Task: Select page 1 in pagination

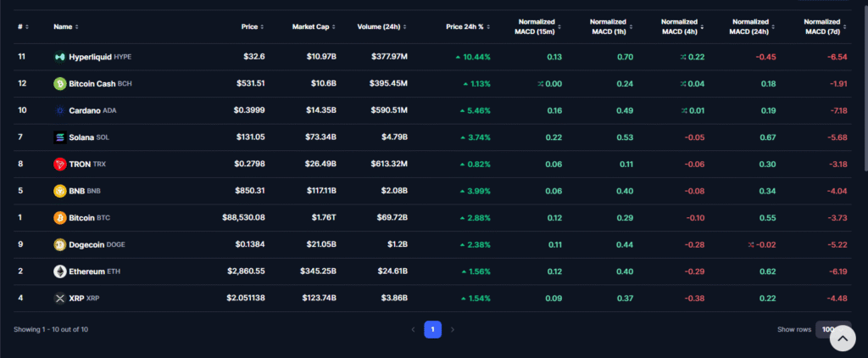Action: coord(432,329)
